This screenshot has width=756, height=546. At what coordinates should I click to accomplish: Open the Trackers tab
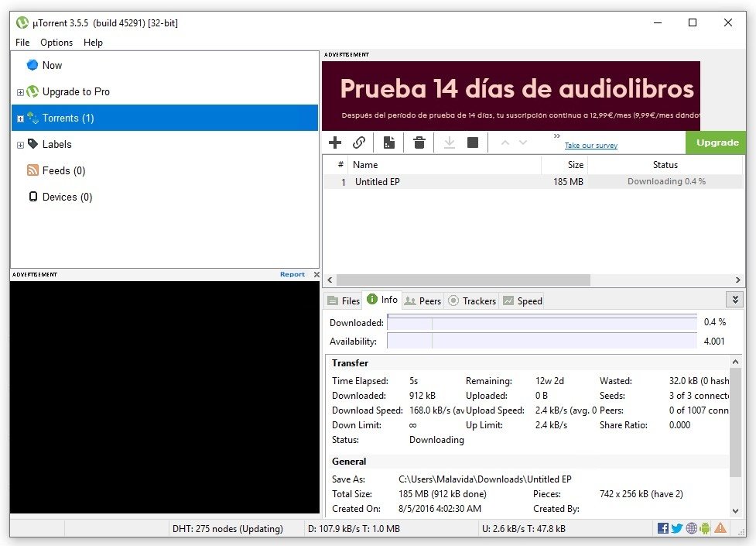(x=473, y=300)
